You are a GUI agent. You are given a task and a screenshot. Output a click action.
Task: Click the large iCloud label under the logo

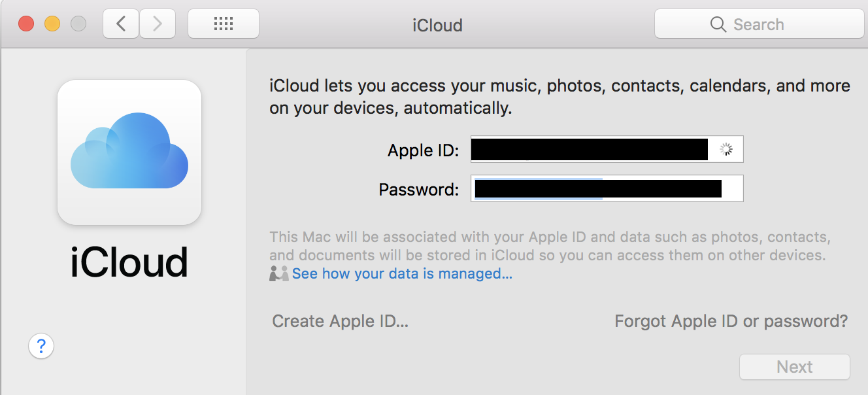(x=129, y=262)
